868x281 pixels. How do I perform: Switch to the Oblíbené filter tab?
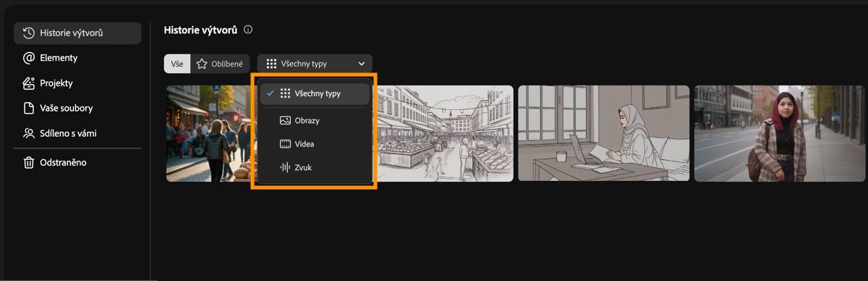[x=221, y=64]
